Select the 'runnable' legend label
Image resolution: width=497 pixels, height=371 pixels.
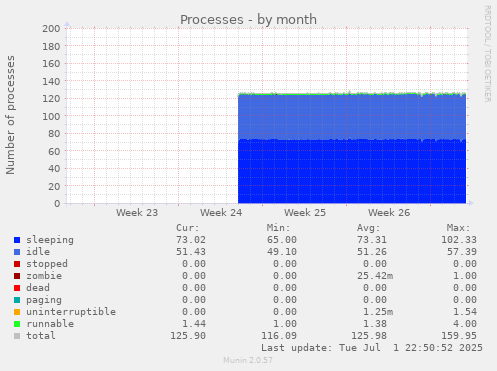pos(50,324)
